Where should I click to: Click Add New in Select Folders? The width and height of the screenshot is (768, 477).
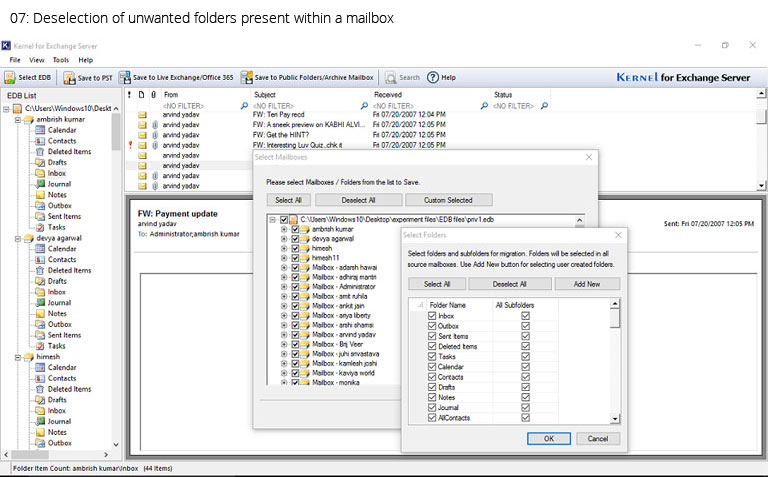click(587, 284)
